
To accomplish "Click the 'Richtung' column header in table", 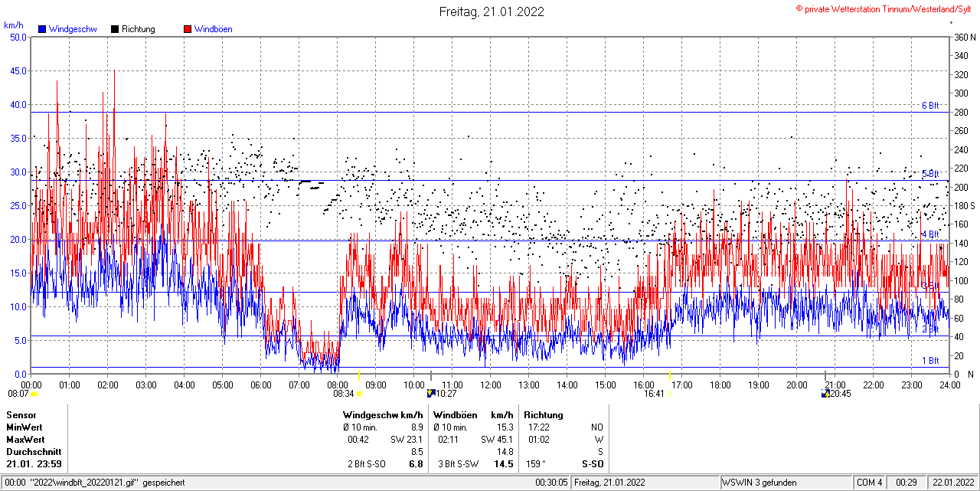I will (x=544, y=415).
